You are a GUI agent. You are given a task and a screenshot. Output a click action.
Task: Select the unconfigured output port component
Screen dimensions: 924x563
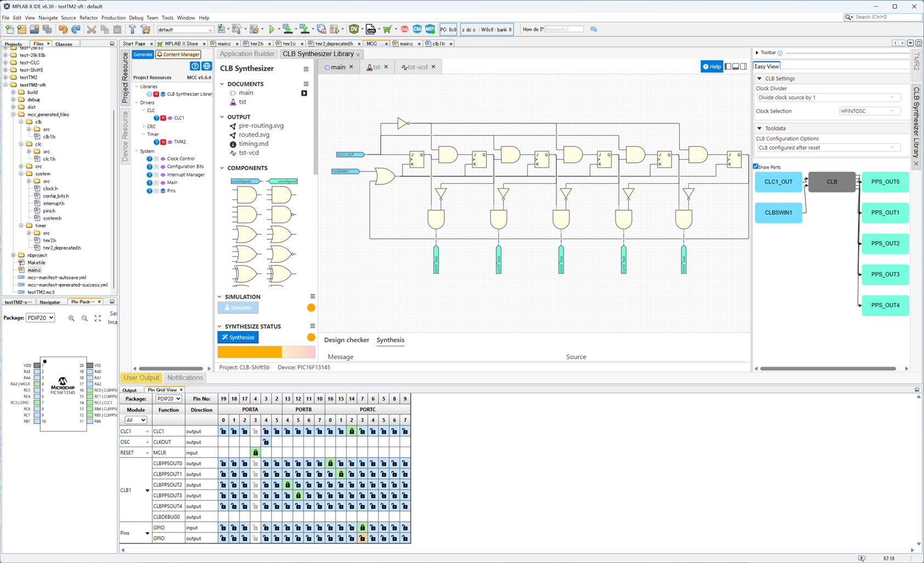283,181
